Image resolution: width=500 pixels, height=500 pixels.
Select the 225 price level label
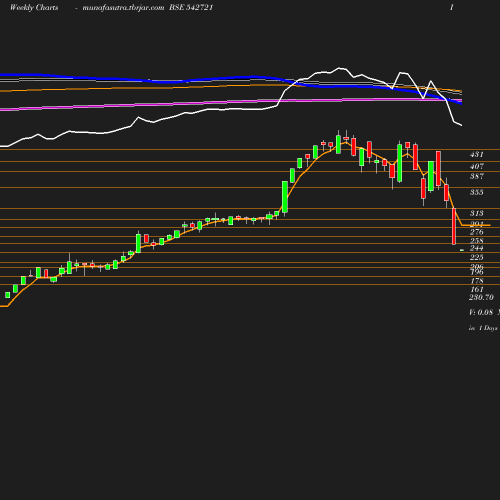(477, 257)
